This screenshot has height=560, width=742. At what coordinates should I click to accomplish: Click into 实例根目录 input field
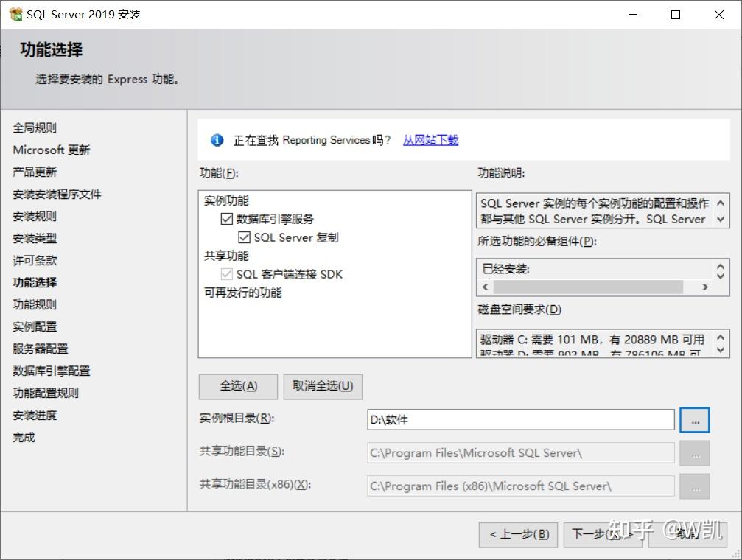coord(520,420)
